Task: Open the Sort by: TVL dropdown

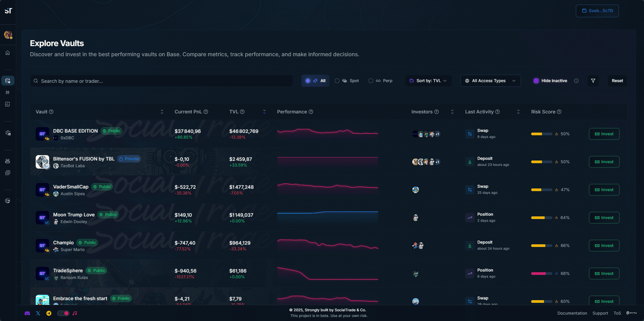Action: pos(428,81)
